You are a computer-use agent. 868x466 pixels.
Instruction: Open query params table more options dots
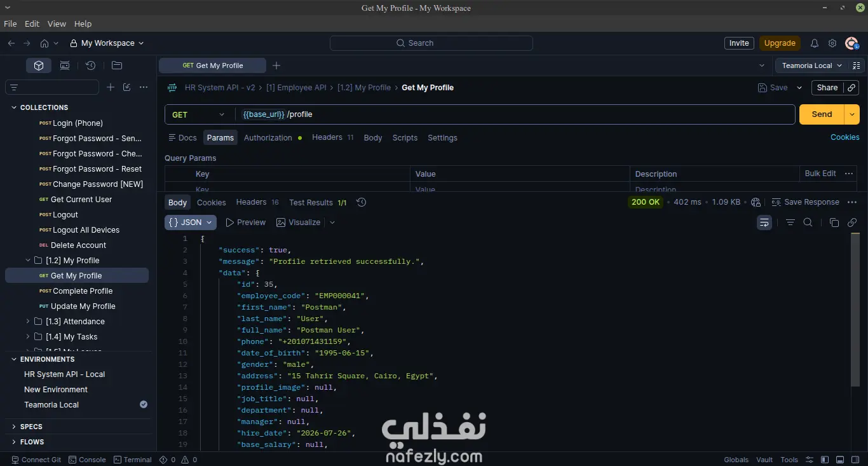click(x=849, y=174)
